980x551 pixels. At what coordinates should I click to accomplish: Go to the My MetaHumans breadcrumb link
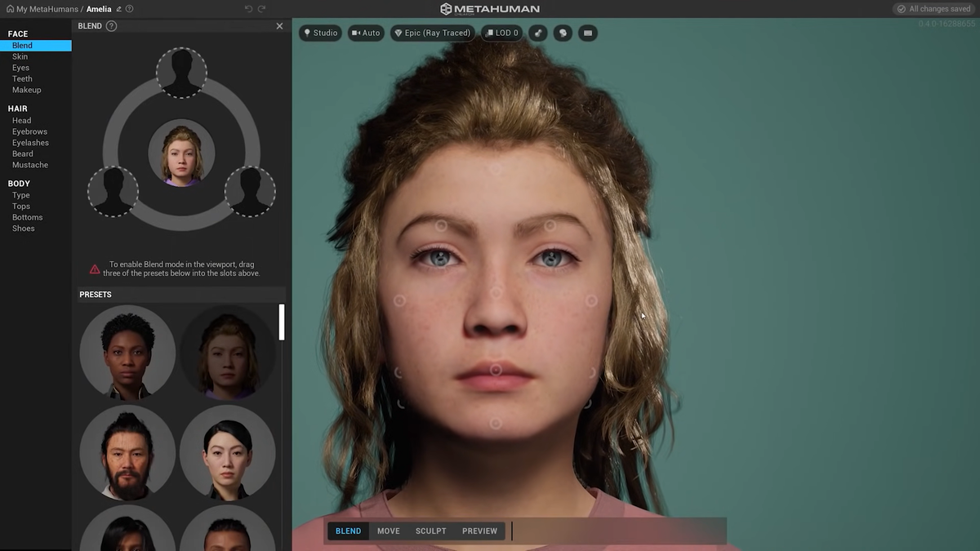tap(47, 9)
